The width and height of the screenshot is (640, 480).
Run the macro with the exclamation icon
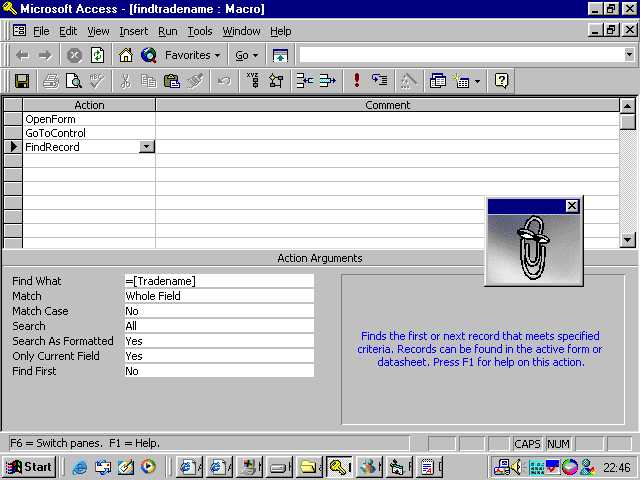(357, 81)
